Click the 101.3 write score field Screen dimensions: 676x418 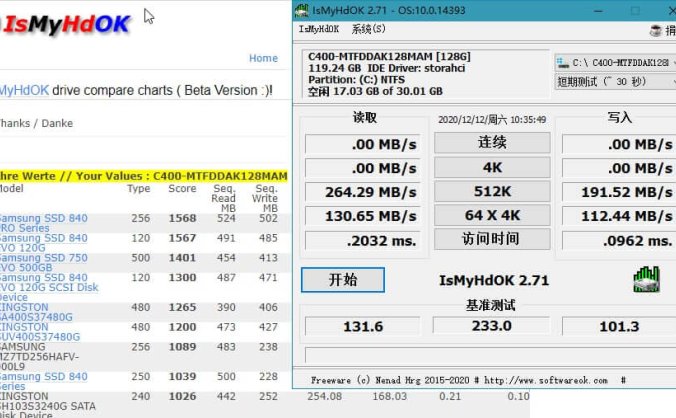[618, 326]
